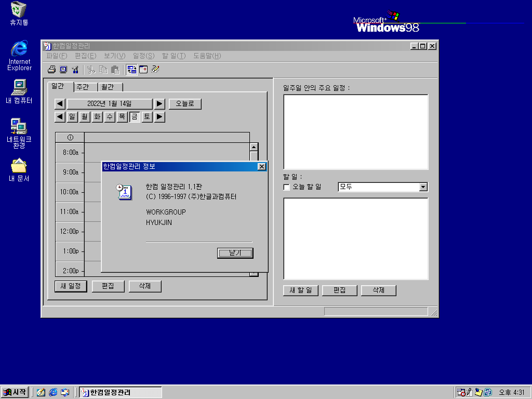This screenshot has width=532, height=399.
Task: Click the 할 일 list box
Action: (356, 239)
